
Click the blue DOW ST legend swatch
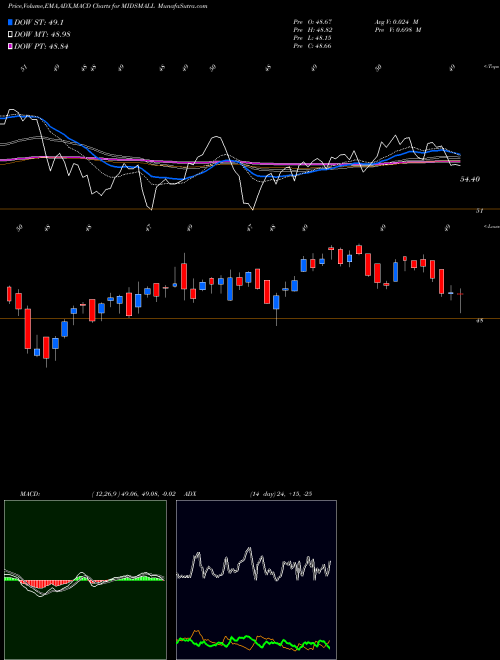tap(10, 22)
